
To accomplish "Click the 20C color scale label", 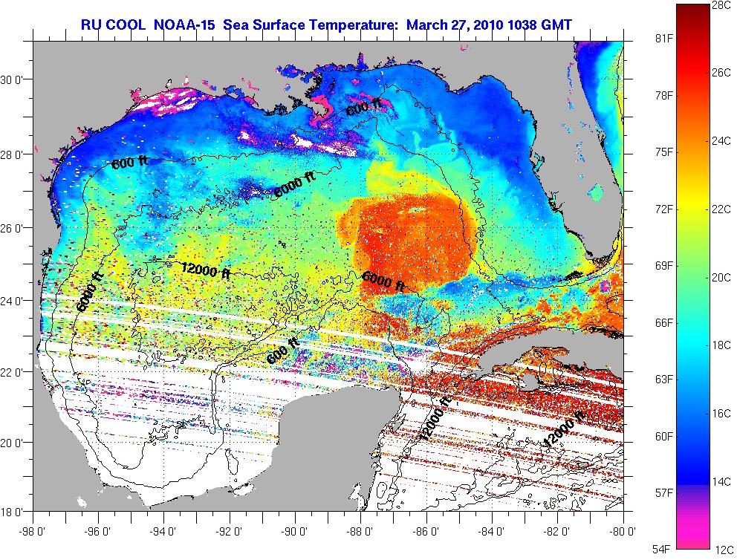I will pyautogui.click(x=721, y=277).
